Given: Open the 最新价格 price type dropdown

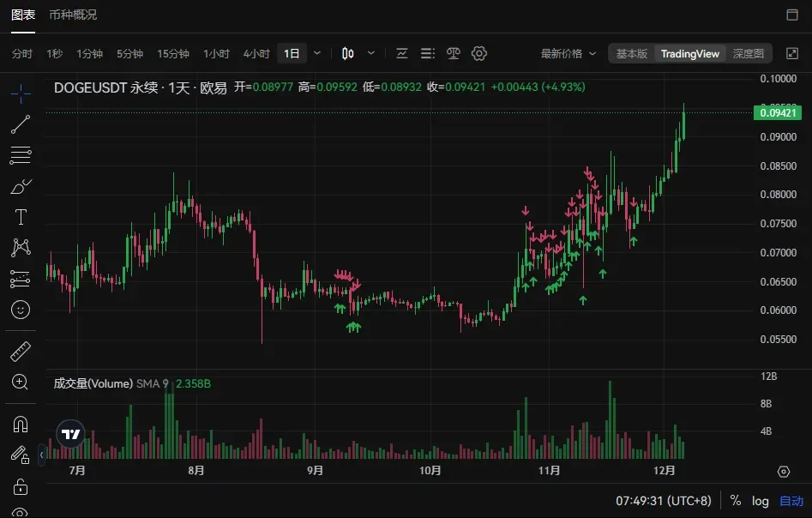Looking at the screenshot, I should coord(568,53).
